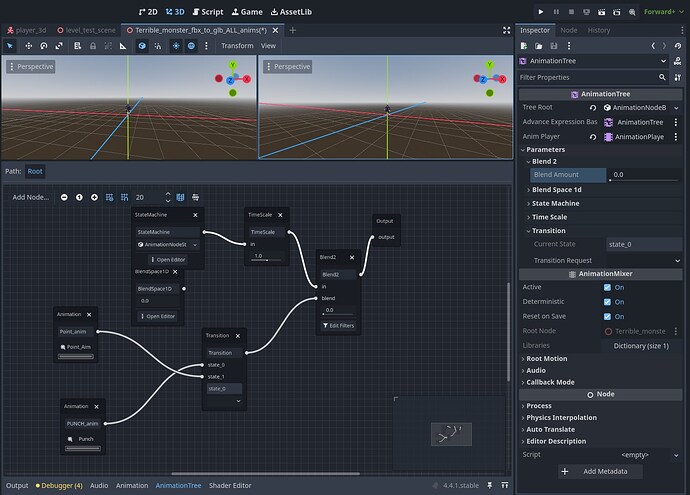Viewport: 690px width, 495px height.
Task: Click the Add Metadata button
Action: click(600, 471)
